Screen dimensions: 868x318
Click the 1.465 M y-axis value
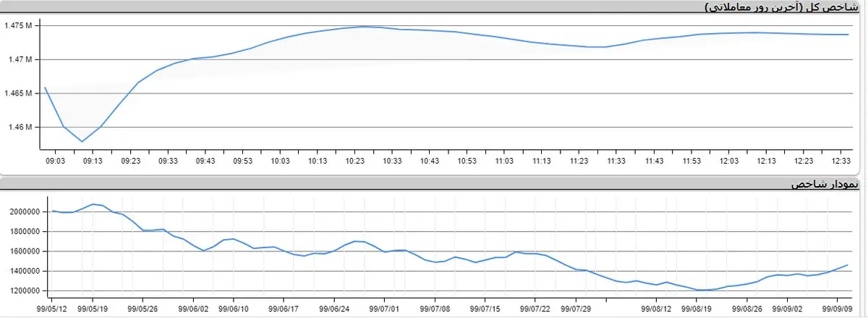coord(18,93)
